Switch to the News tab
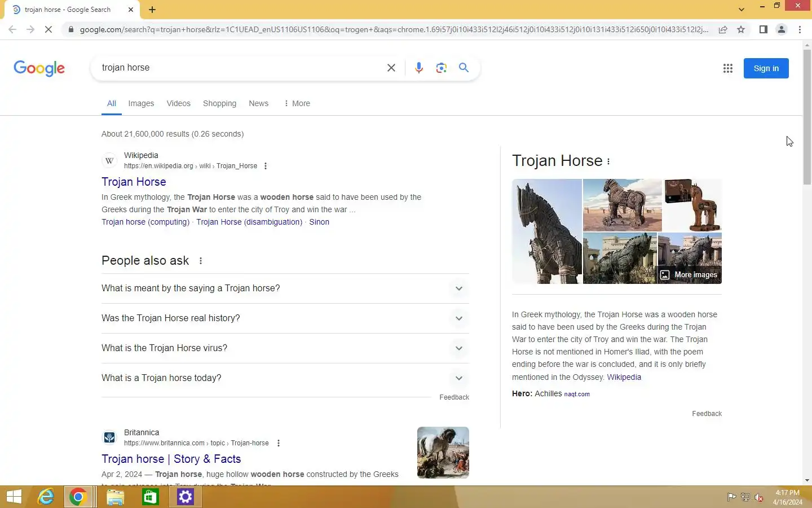This screenshot has width=812, height=508. pyautogui.click(x=258, y=103)
